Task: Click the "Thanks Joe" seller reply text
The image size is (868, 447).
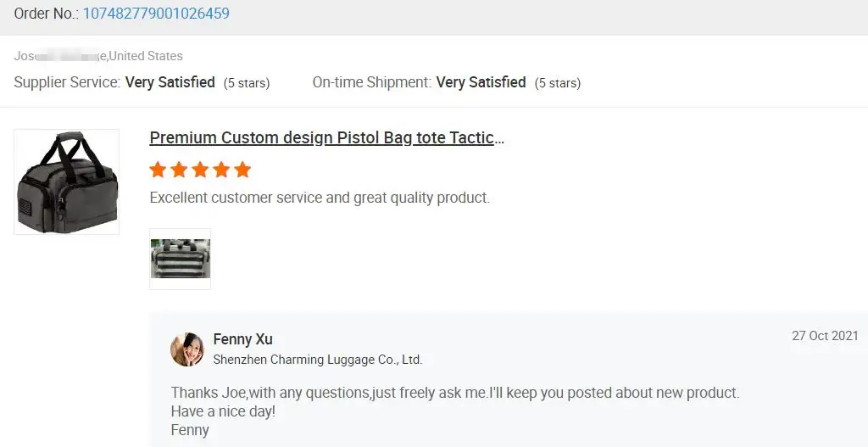Action: point(455,393)
